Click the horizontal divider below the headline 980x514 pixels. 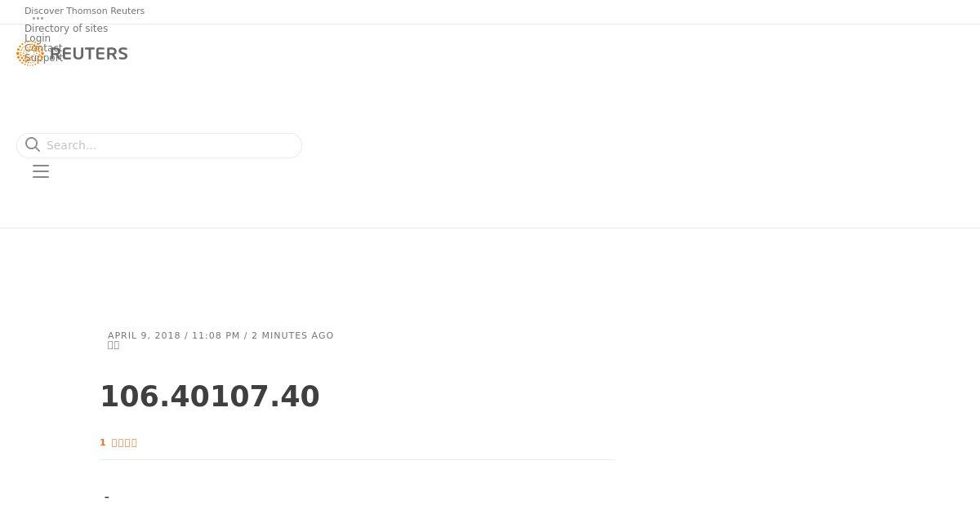coord(357,459)
